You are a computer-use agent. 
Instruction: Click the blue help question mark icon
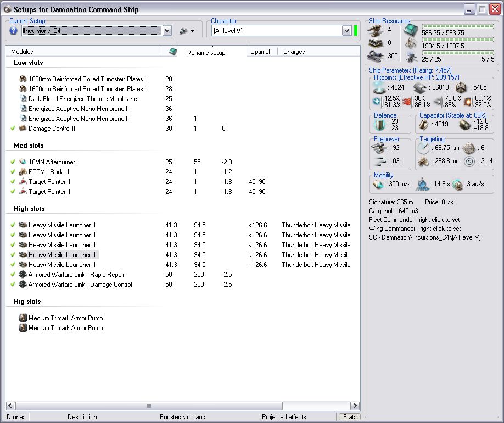13,31
